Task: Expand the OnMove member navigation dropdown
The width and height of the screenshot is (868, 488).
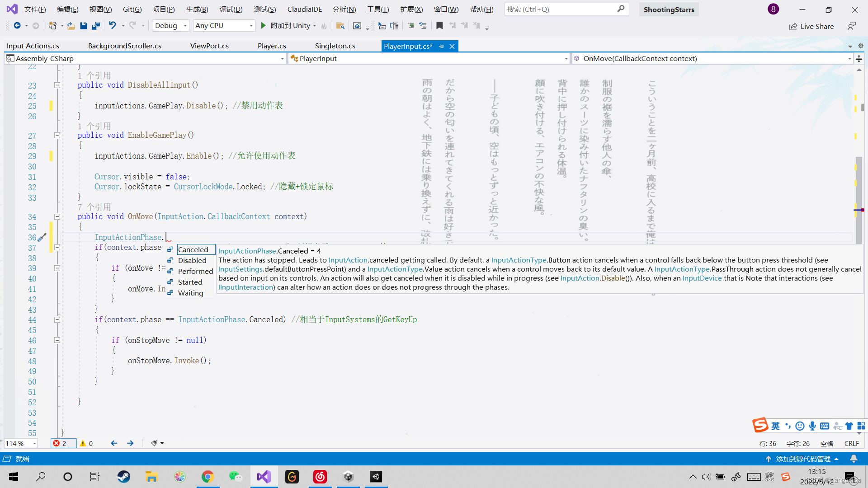Action: (849, 58)
